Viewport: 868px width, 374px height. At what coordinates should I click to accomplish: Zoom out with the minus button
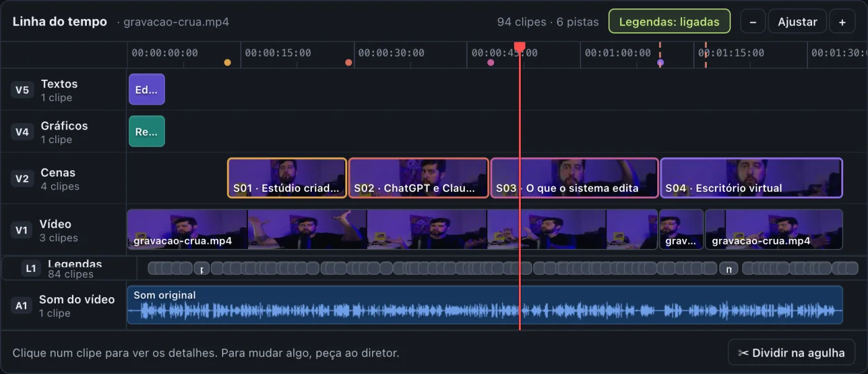(x=753, y=22)
